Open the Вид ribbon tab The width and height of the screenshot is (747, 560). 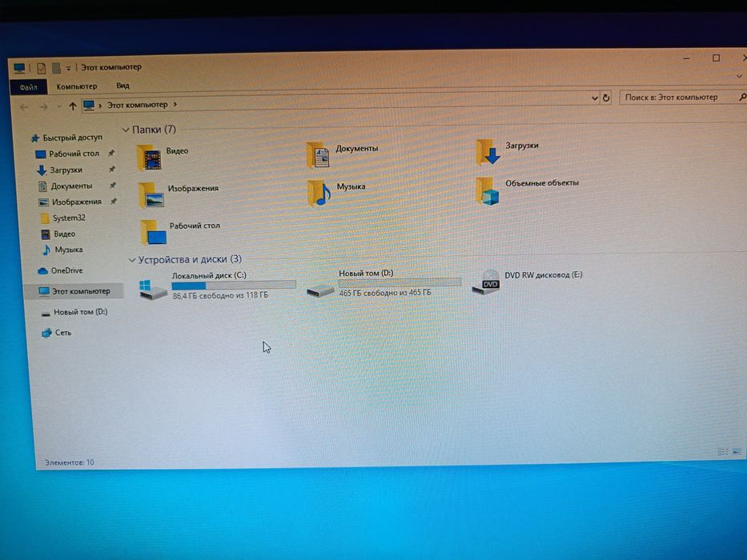122,86
